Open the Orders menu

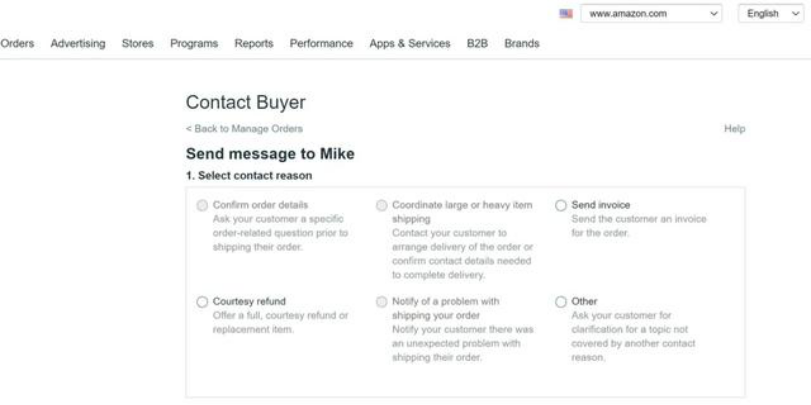tap(15, 44)
